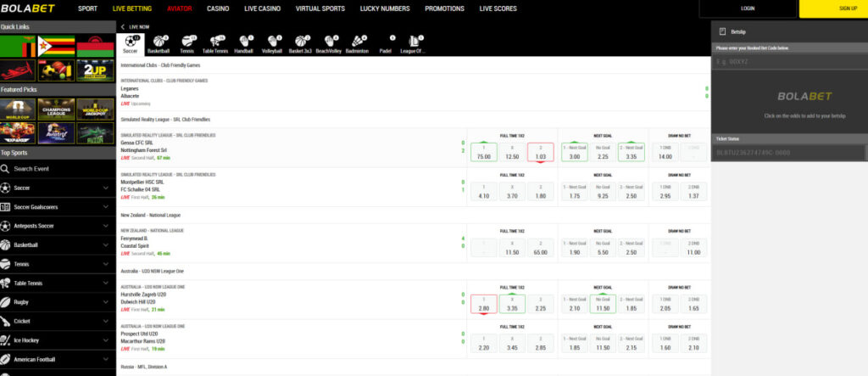Image resolution: width=868 pixels, height=376 pixels.
Task: Expand Anteposts Soccer chevron
Action: click(x=106, y=226)
